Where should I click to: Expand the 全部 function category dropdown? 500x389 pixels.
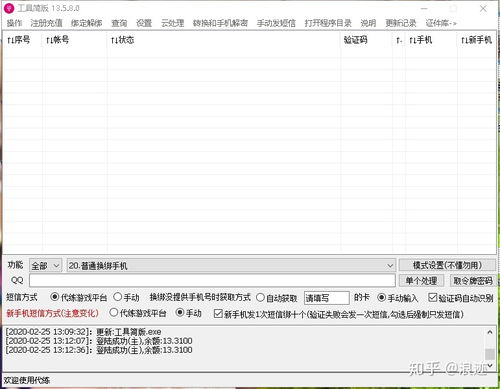point(45,266)
